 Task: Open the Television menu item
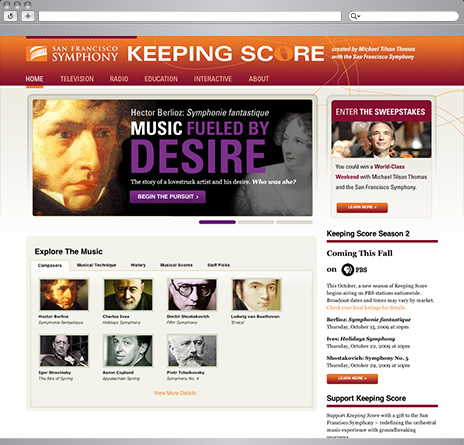(x=77, y=79)
